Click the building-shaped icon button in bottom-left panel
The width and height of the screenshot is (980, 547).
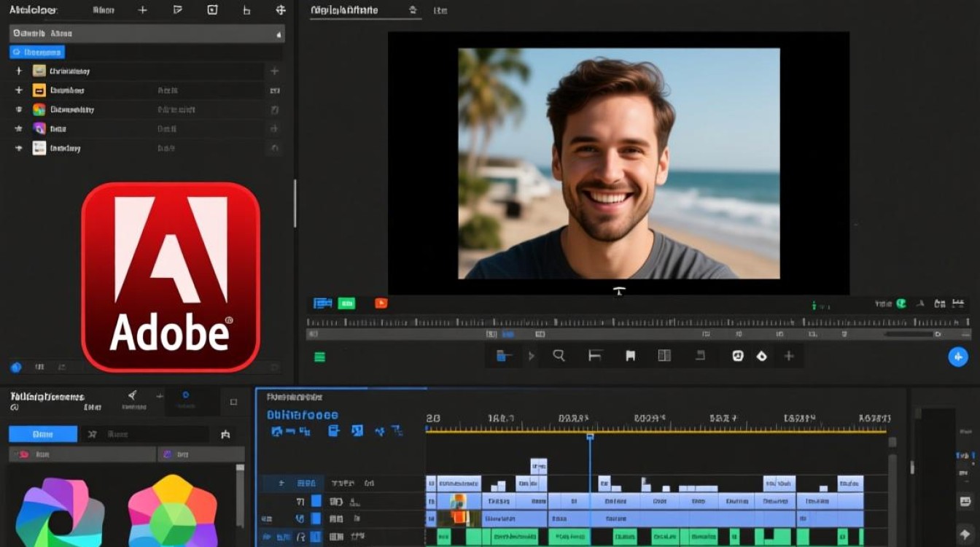click(225, 435)
